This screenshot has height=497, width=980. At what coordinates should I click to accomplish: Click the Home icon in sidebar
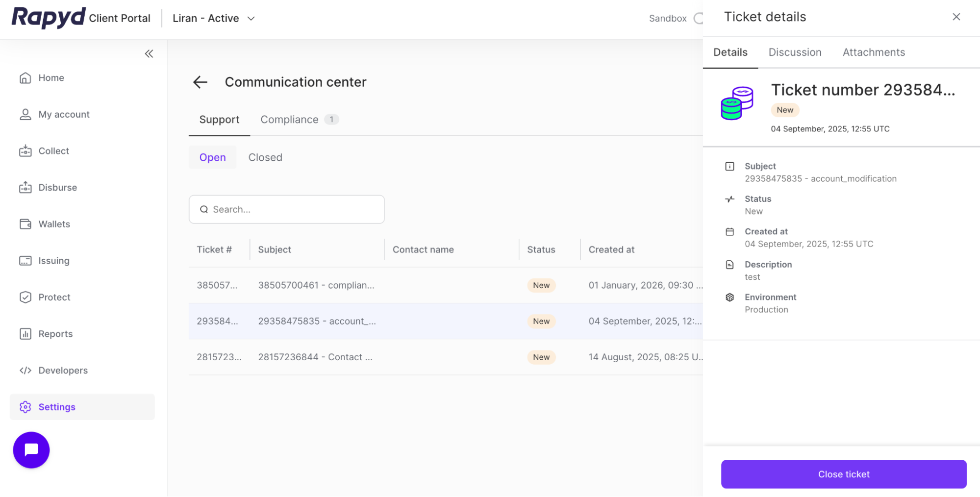pyautogui.click(x=25, y=78)
